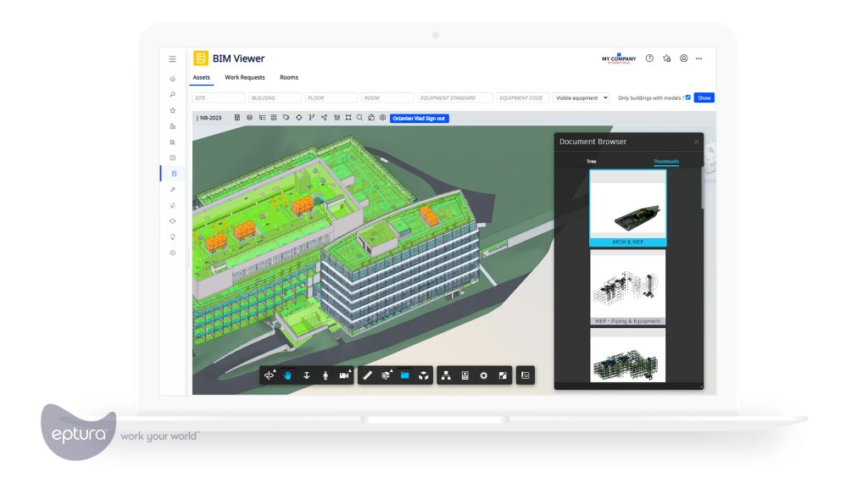Open the three-dot overflow menu
Image resolution: width=868 pixels, height=489 pixels.
pos(699,58)
